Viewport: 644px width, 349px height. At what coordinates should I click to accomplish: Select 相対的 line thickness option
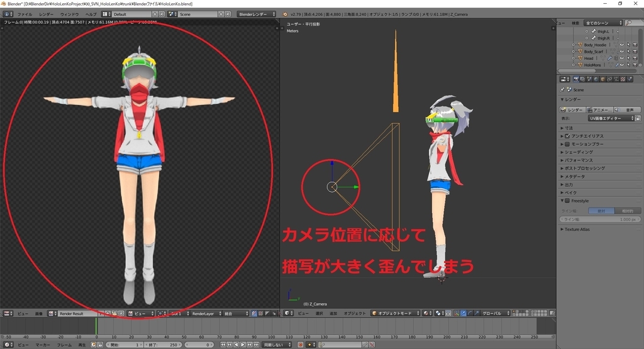(628, 211)
